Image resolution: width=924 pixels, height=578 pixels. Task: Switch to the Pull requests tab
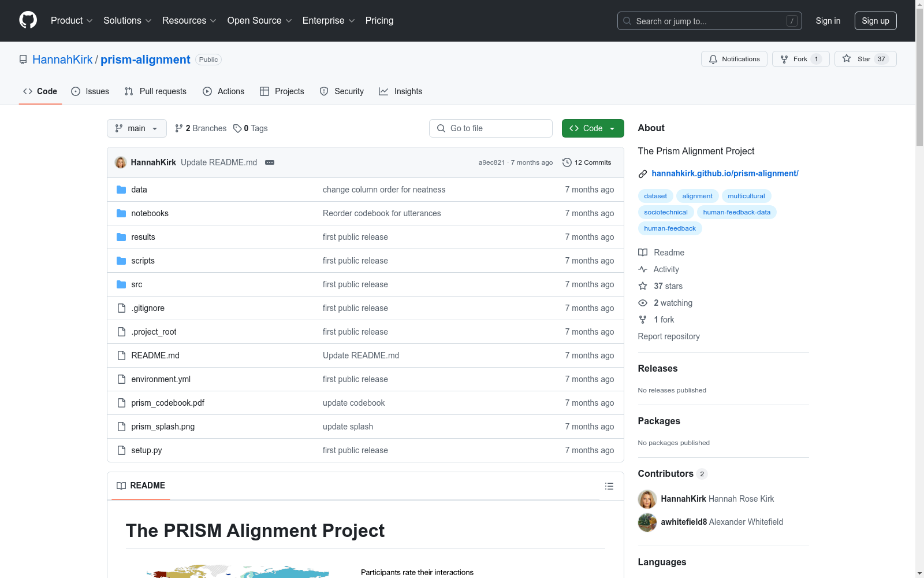click(x=155, y=91)
